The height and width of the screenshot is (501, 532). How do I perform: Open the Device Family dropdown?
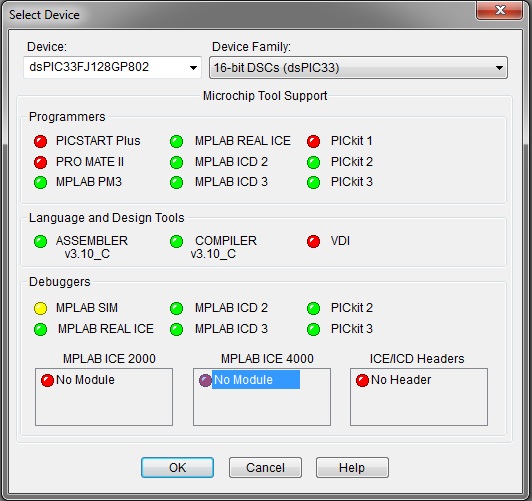[358, 68]
